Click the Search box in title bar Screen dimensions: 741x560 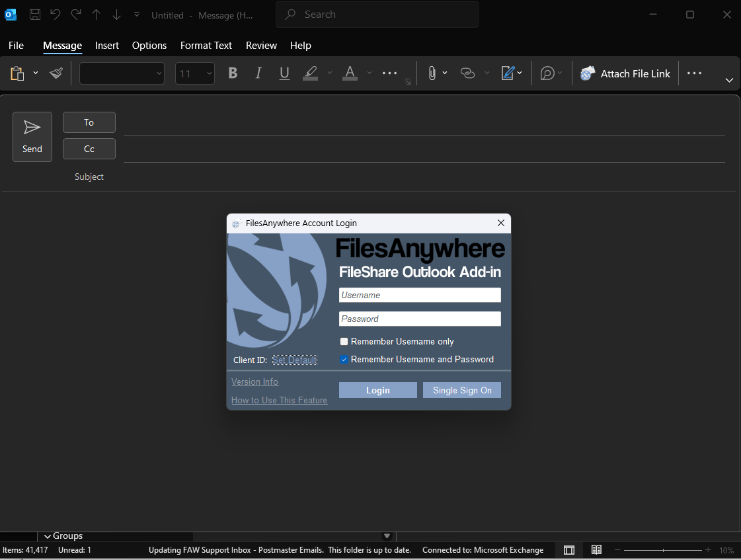click(377, 15)
